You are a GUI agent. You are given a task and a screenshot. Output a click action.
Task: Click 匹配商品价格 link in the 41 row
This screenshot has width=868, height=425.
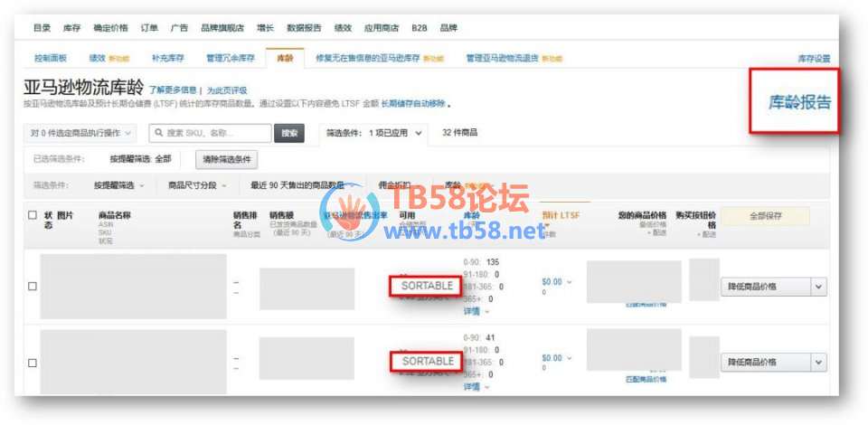pos(646,380)
